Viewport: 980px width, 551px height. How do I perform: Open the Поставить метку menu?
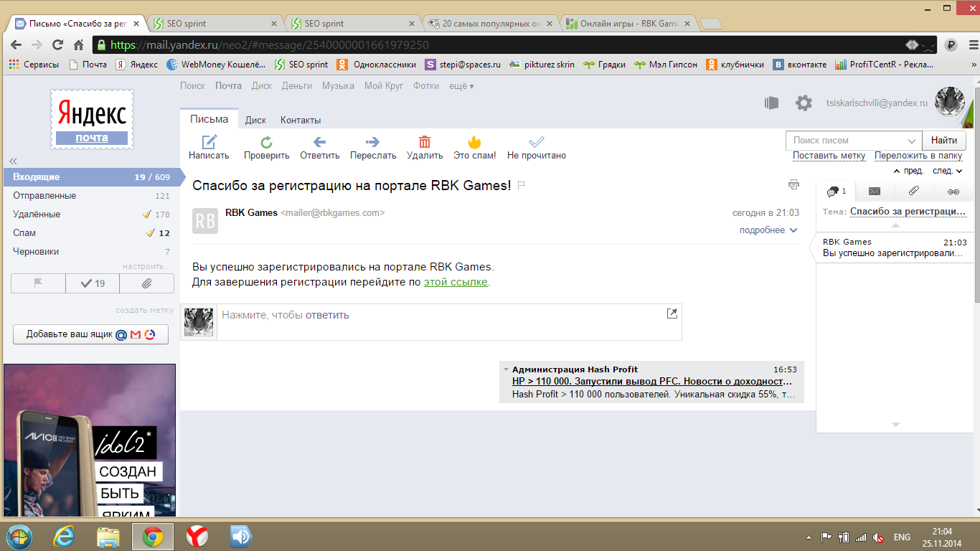[x=829, y=156]
